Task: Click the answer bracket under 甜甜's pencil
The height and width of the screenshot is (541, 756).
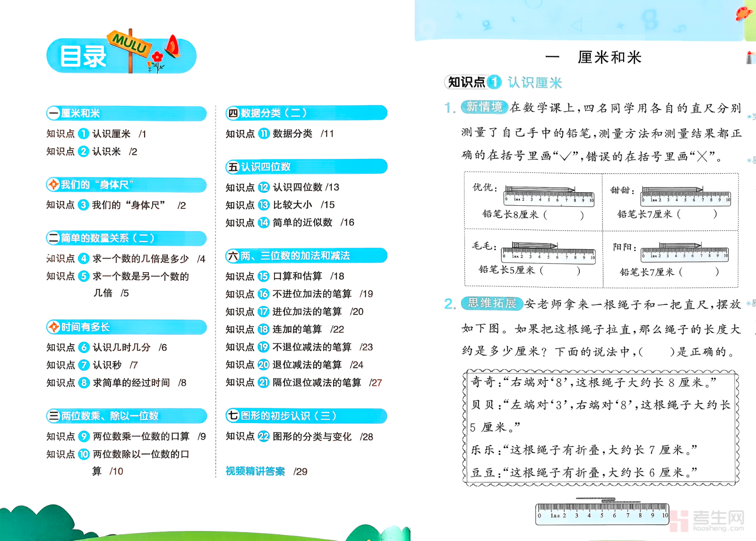Action: 697,214
